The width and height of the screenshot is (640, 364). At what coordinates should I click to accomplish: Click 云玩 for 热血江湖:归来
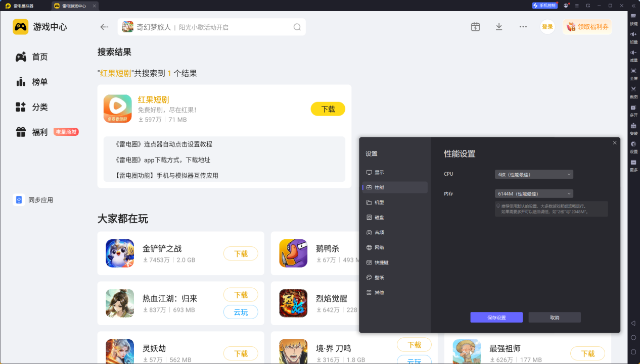[241, 312]
